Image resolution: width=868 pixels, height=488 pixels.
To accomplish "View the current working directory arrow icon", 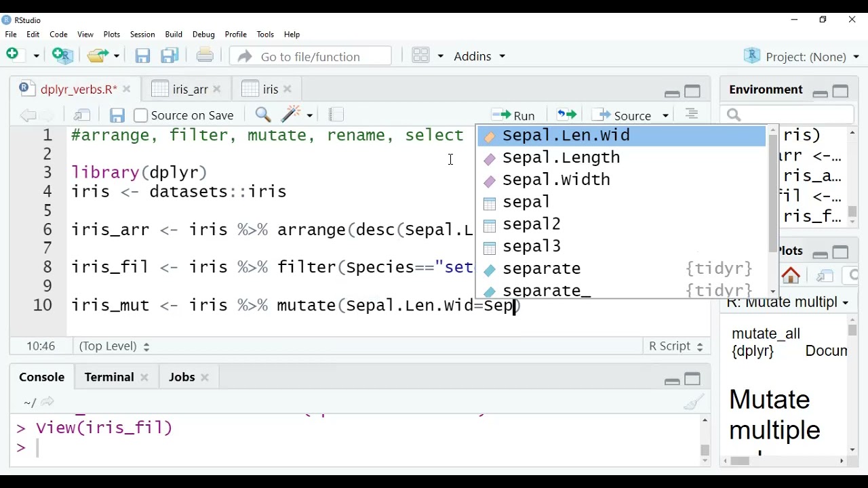I will pos(47,402).
